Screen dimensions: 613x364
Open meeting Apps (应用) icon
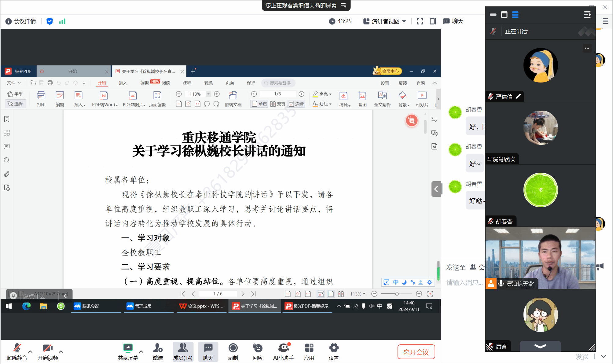309,348
